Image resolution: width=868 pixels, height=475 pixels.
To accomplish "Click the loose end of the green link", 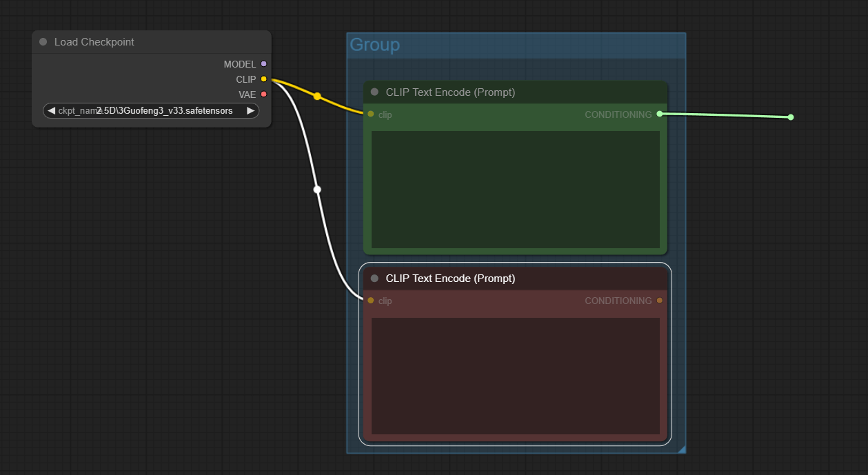I will click(791, 117).
